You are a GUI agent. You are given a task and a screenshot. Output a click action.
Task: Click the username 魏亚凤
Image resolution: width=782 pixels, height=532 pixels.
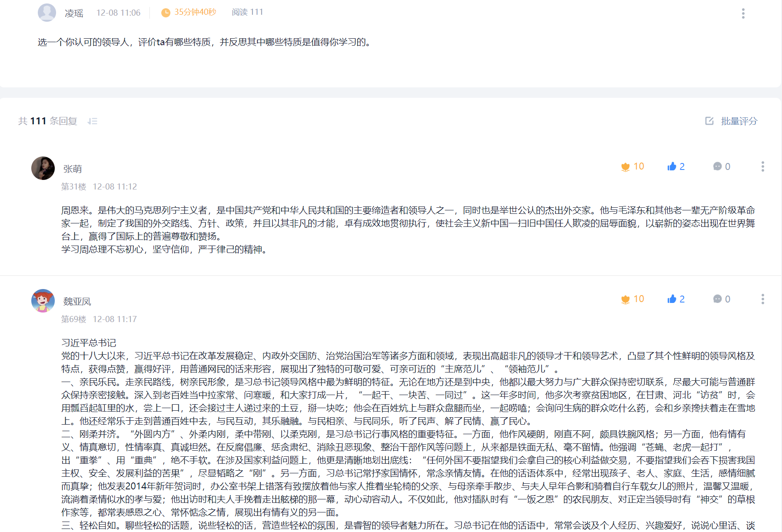[77, 301]
